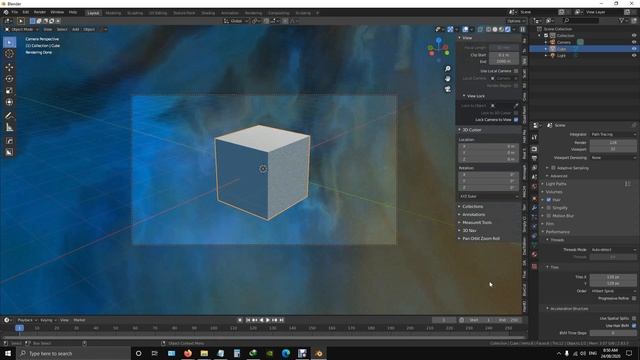
Task: Toggle the camera view icon in viewport
Action: [448, 89]
